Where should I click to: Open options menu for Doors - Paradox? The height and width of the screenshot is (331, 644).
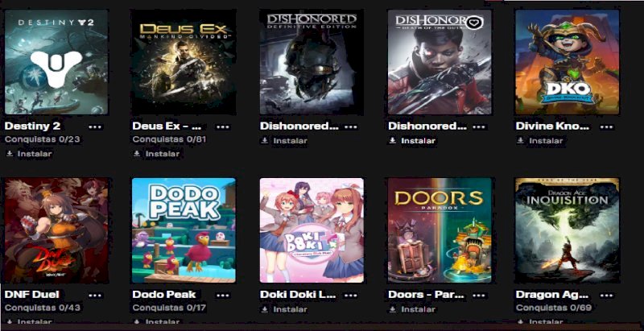click(x=478, y=296)
